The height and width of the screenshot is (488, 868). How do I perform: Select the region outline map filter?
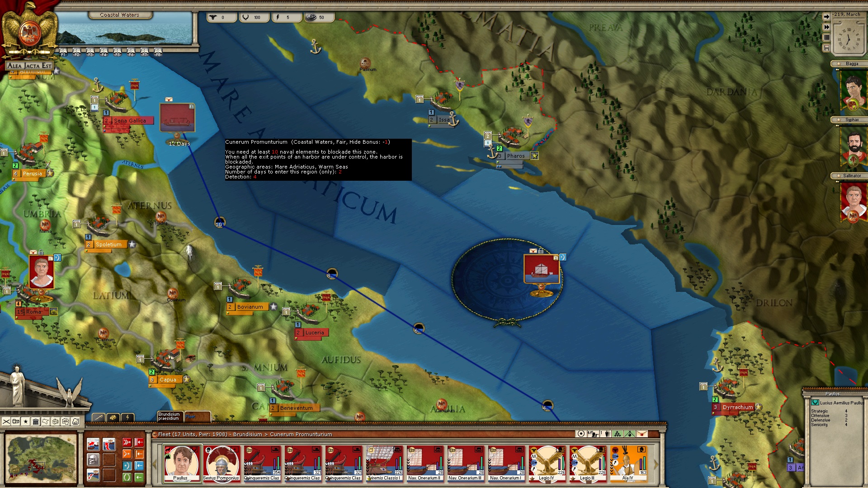[x=46, y=422]
